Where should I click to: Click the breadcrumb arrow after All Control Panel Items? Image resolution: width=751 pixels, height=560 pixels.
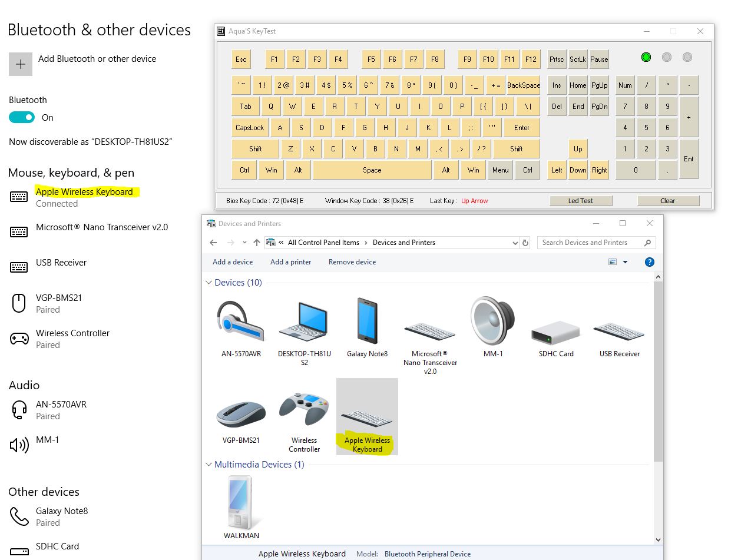point(366,243)
